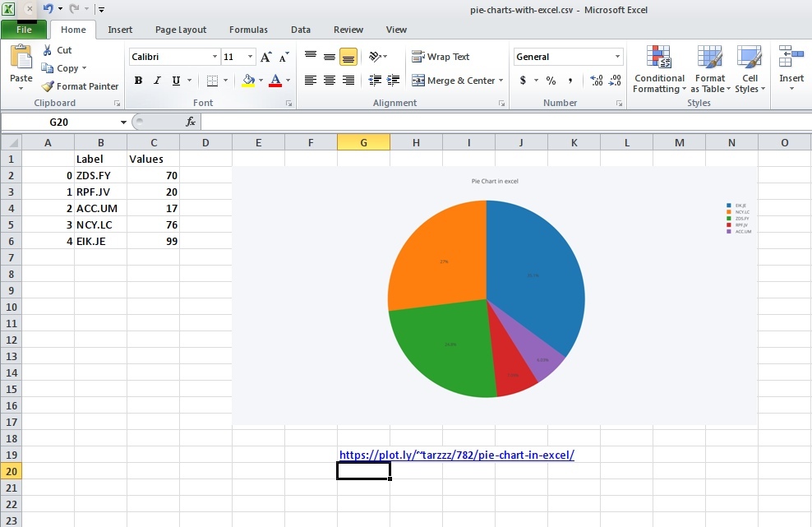Activate the Format Painter brush
The height and width of the screenshot is (527, 812).
[48, 86]
